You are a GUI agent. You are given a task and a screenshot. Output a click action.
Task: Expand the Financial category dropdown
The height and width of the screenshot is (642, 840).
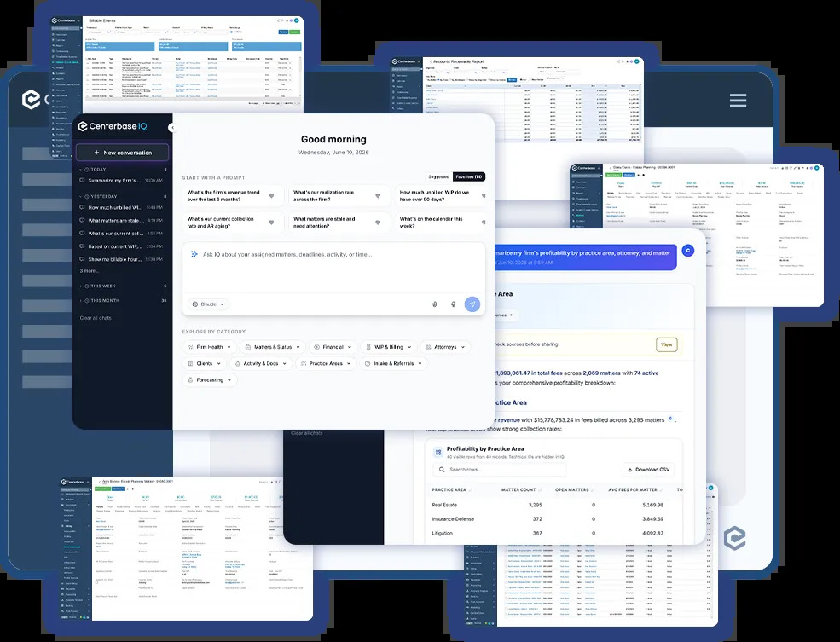tap(333, 347)
